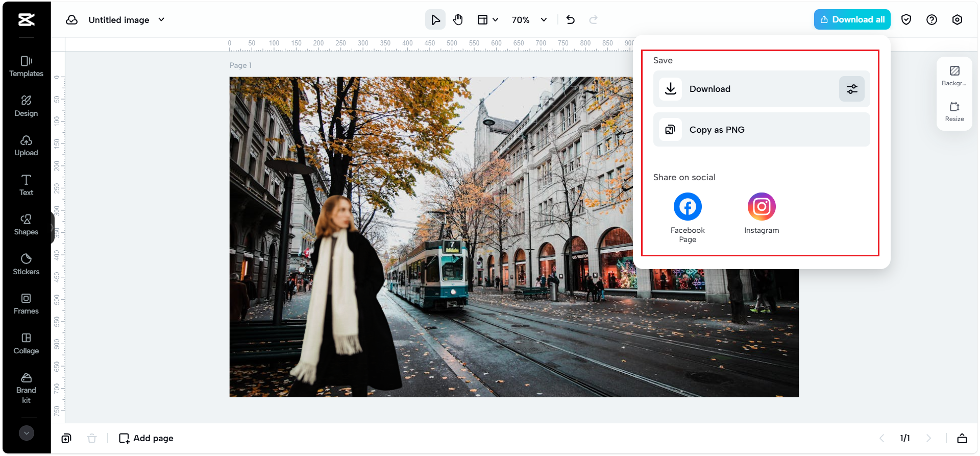The height and width of the screenshot is (456, 980).
Task: Open the Brand kit panel
Action: (26, 388)
